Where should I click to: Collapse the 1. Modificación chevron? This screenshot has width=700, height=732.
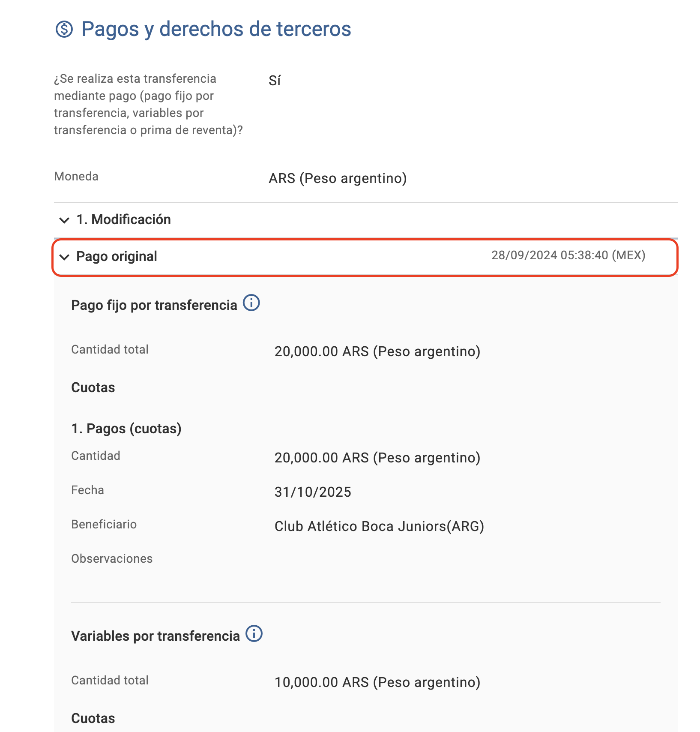point(64,220)
